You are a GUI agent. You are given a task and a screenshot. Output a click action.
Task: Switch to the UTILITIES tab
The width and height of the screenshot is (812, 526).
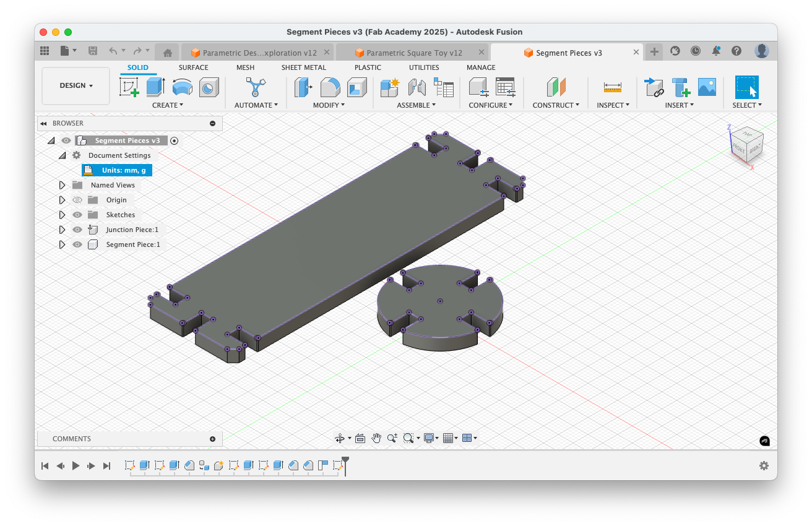[424, 67]
